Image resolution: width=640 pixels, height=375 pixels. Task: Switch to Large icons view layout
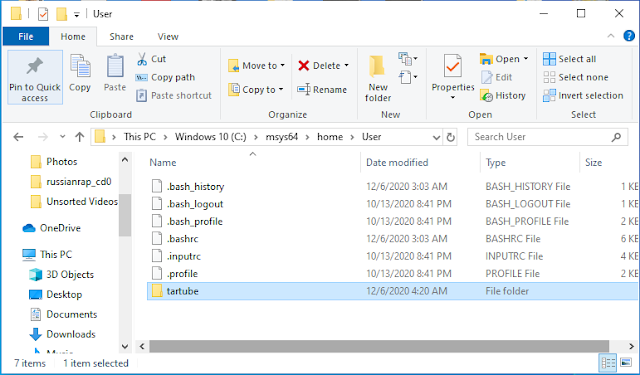coord(626,363)
